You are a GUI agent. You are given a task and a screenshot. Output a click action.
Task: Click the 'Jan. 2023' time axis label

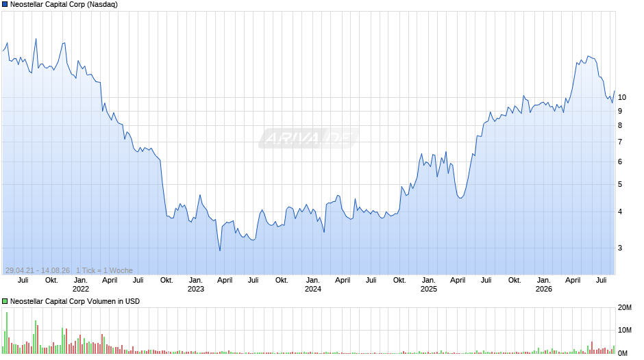[195, 285]
